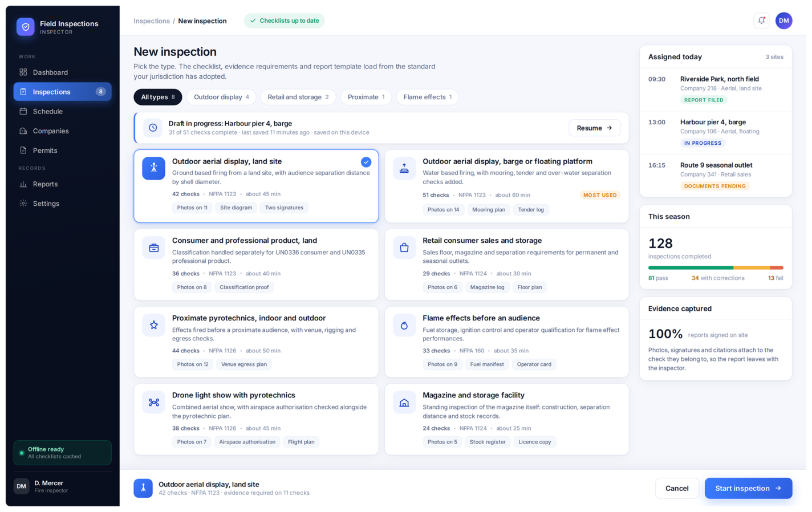Select the Drone light show with pyrotechnics card

256,419
